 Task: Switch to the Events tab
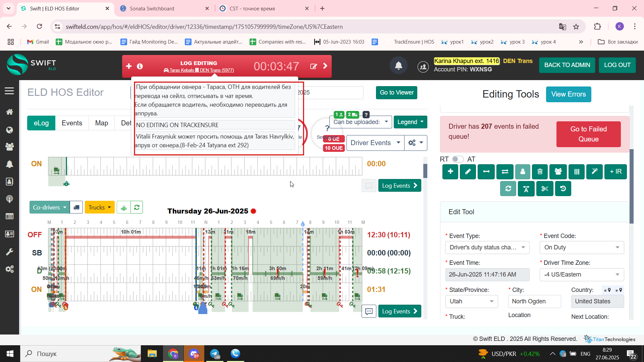(72, 123)
